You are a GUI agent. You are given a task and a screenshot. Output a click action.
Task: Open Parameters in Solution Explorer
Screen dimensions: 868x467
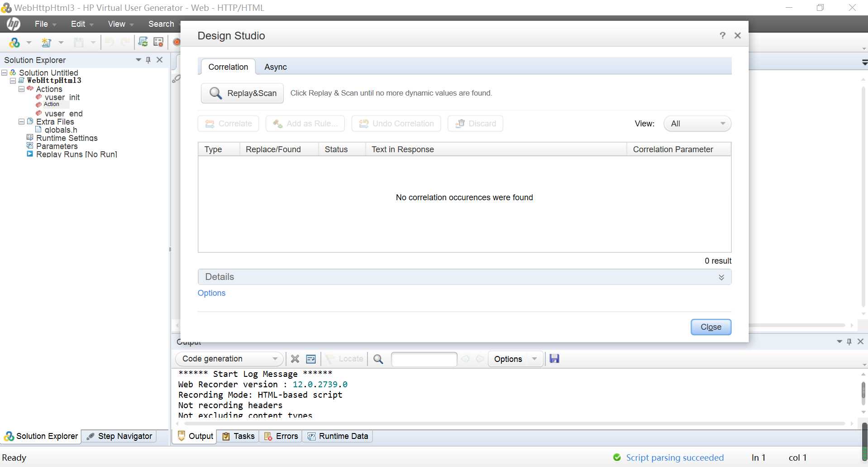click(x=57, y=146)
